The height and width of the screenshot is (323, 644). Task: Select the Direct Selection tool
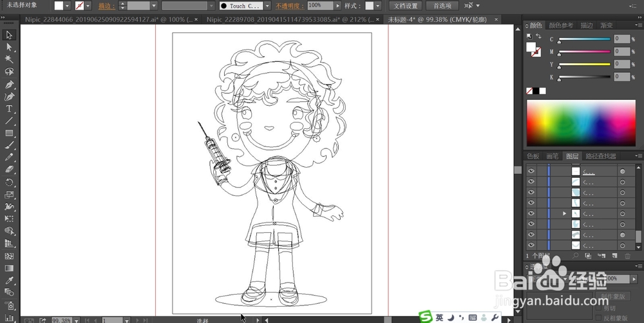pos(9,47)
